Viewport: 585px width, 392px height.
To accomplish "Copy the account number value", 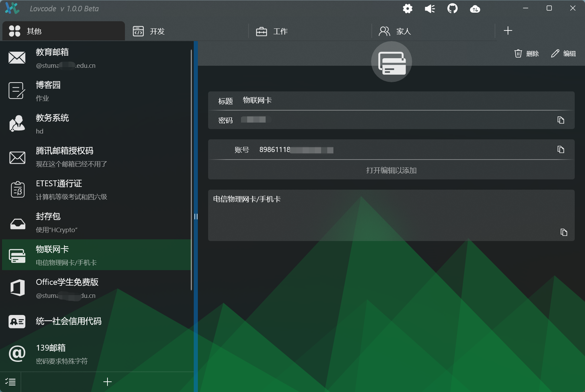I will [x=560, y=150].
